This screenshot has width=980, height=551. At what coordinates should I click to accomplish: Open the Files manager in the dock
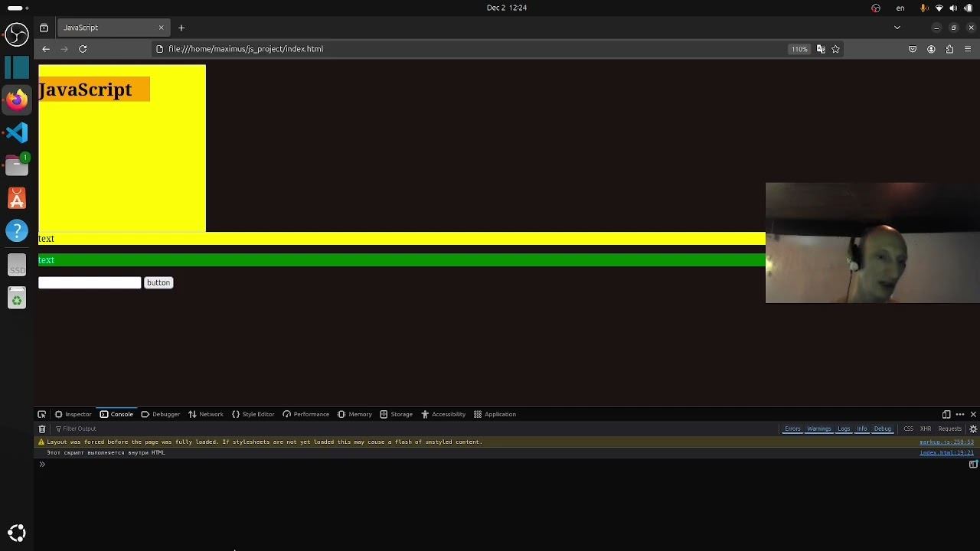[x=17, y=165]
